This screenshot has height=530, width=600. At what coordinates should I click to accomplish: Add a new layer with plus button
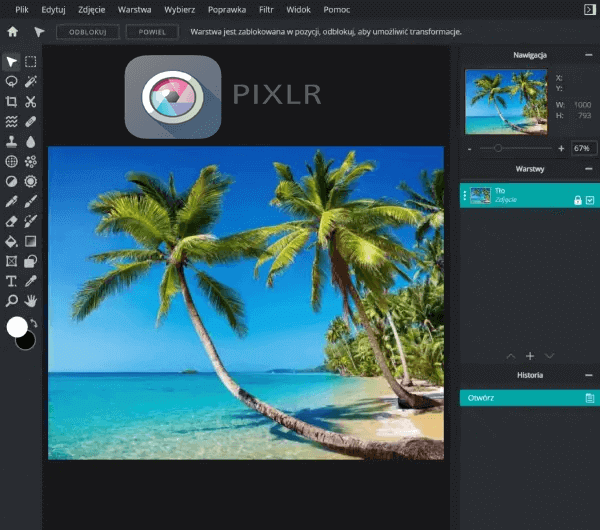click(530, 356)
